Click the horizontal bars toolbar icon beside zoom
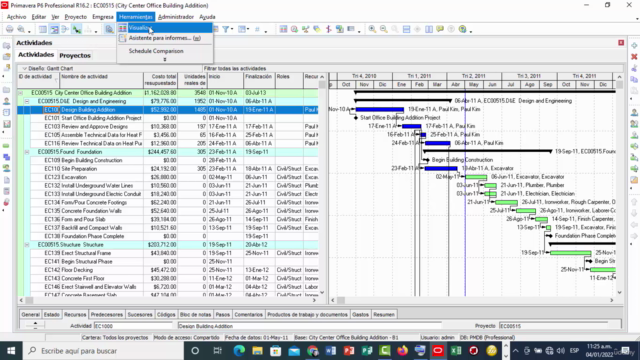This screenshot has width=640, height=360. [406, 29]
